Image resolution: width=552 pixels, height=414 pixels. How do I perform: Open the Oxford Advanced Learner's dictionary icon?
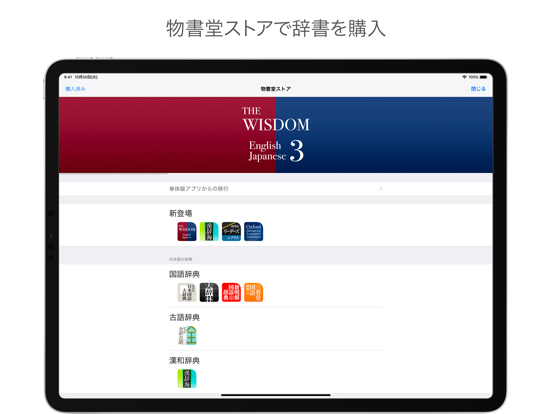[x=253, y=232]
